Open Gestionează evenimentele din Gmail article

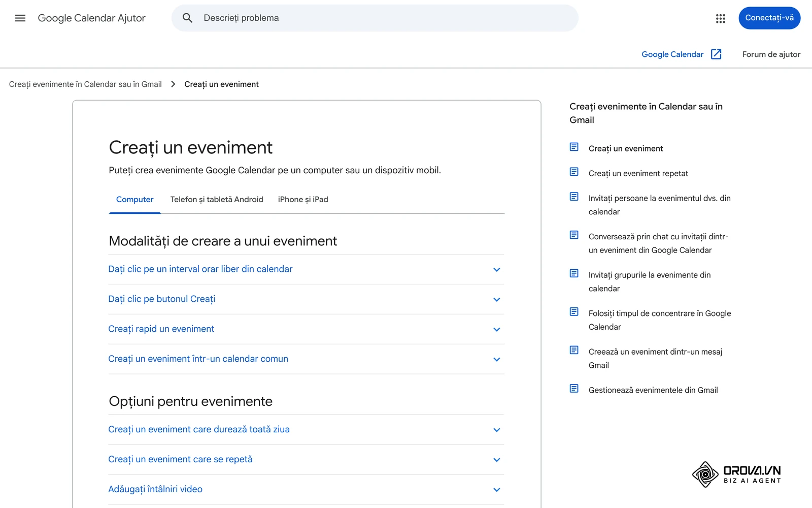tap(653, 390)
